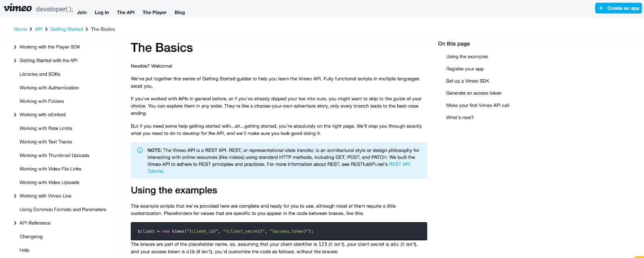
Task: Click Getting Started breadcrumb link
Action: tap(66, 29)
